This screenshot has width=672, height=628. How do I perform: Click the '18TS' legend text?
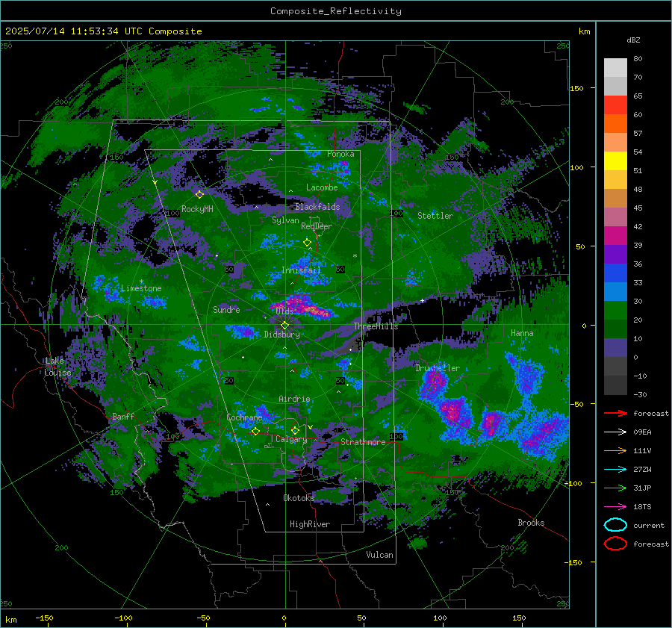[642, 507]
